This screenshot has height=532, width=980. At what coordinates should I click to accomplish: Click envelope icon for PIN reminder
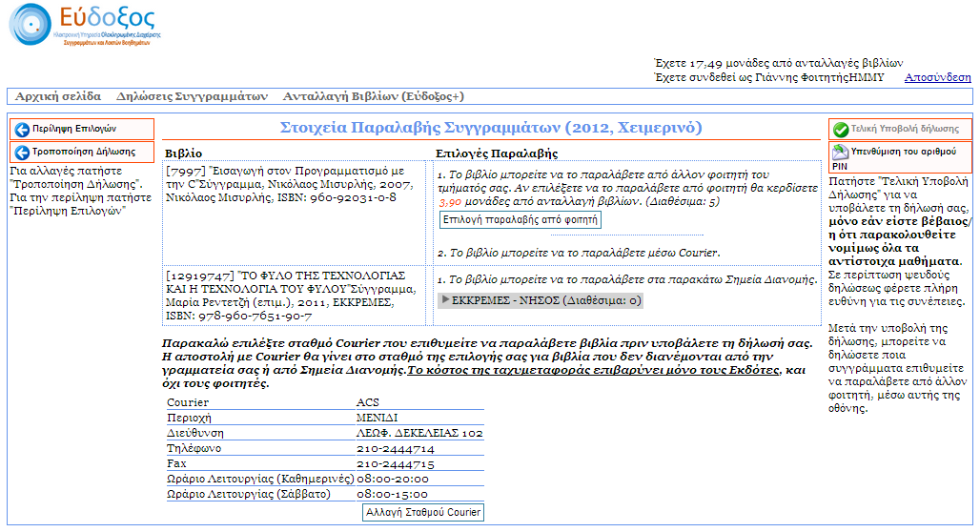click(840, 152)
